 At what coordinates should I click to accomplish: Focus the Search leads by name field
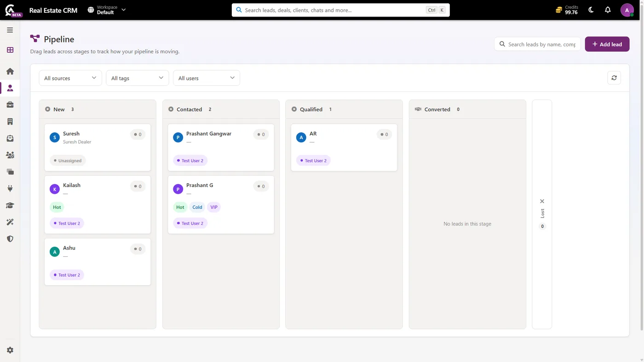point(537,44)
